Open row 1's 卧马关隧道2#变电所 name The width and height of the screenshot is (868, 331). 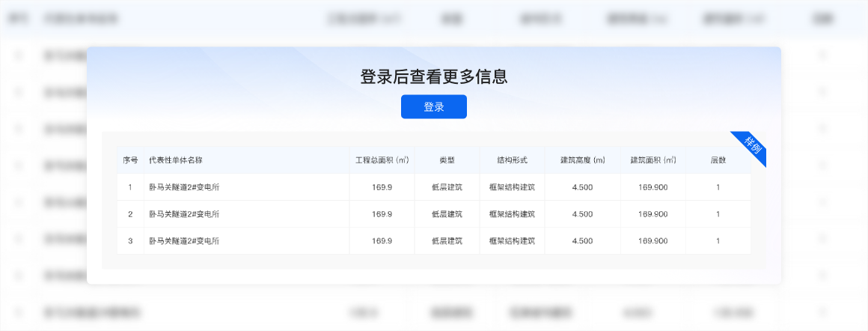184,187
